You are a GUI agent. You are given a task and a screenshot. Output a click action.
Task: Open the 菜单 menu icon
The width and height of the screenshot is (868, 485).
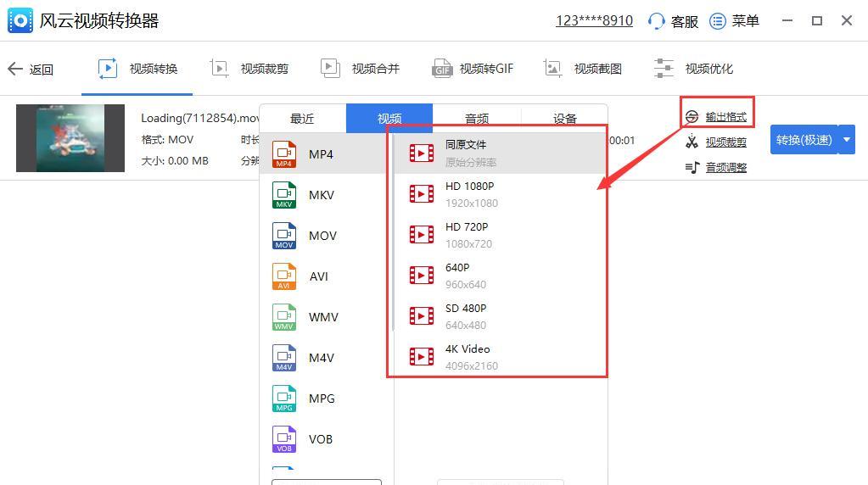coord(718,21)
